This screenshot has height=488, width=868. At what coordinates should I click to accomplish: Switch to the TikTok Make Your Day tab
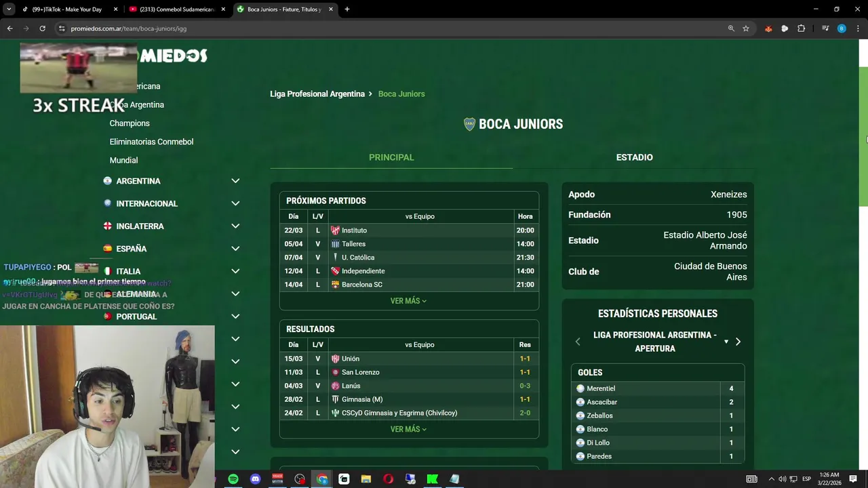point(67,9)
